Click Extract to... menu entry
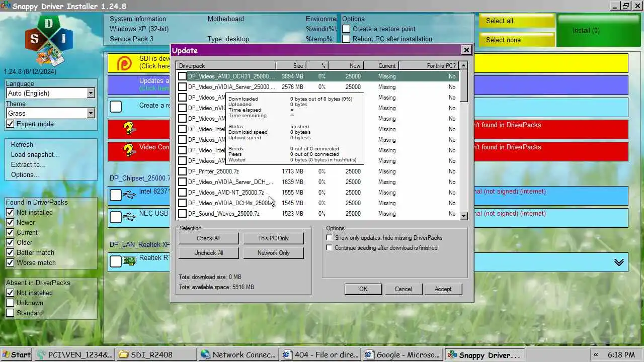This screenshot has width=644, height=362. click(28, 164)
